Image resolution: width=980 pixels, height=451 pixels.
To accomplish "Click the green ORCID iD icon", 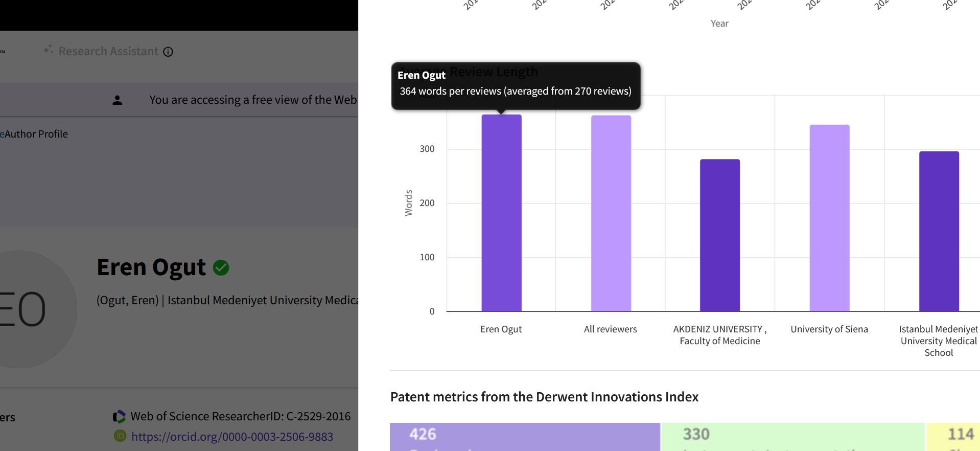I will point(120,436).
